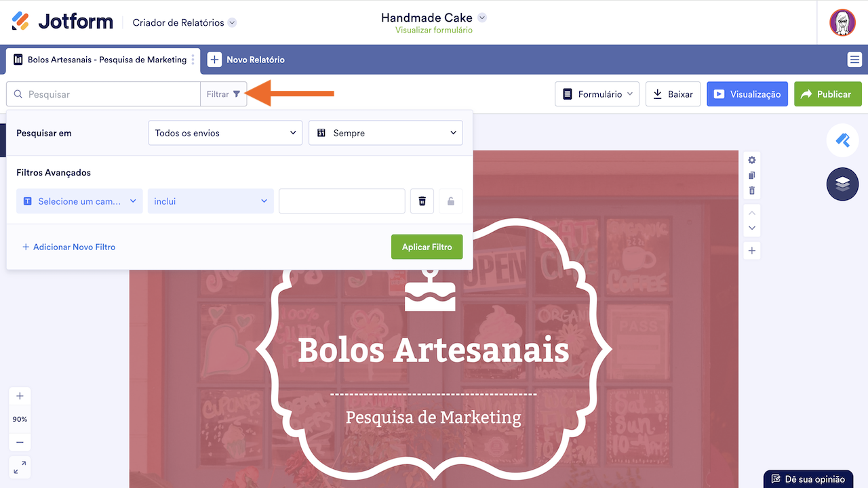Viewport: 868px width, 488px height.
Task: Zoom out with the minus icon
Action: coord(20,442)
